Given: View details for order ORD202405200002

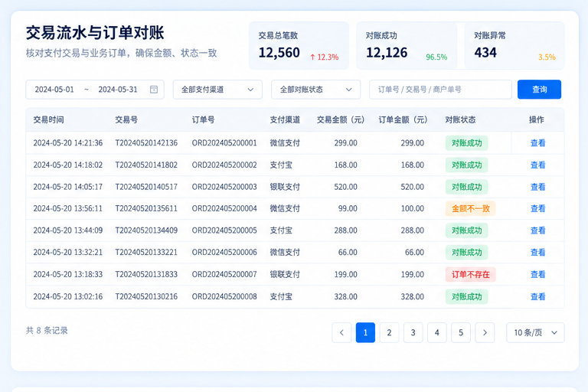Looking at the screenshot, I should pyautogui.click(x=537, y=165).
